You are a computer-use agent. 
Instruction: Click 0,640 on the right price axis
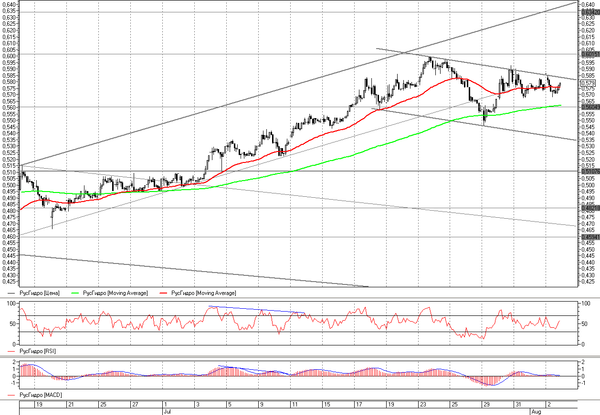click(588, 4)
